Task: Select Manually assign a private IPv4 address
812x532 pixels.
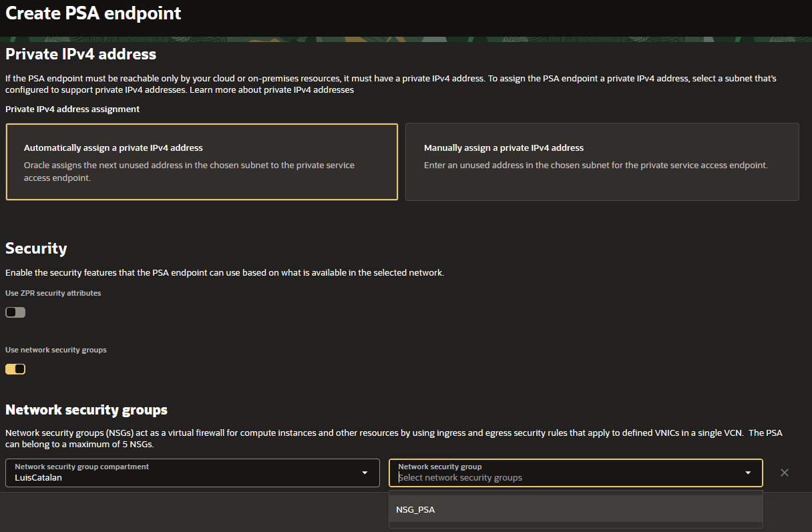Action: (x=601, y=162)
